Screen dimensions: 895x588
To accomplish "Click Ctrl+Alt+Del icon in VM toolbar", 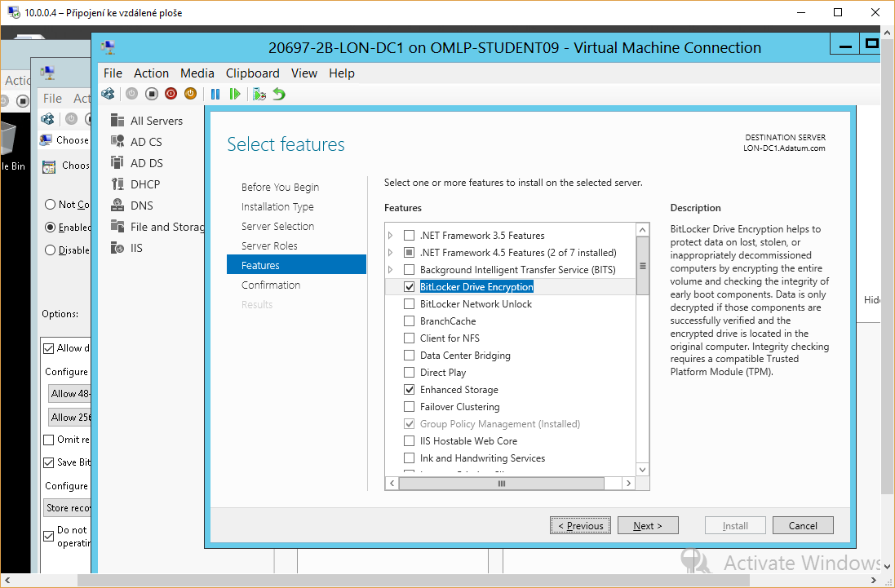I will point(108,94).
